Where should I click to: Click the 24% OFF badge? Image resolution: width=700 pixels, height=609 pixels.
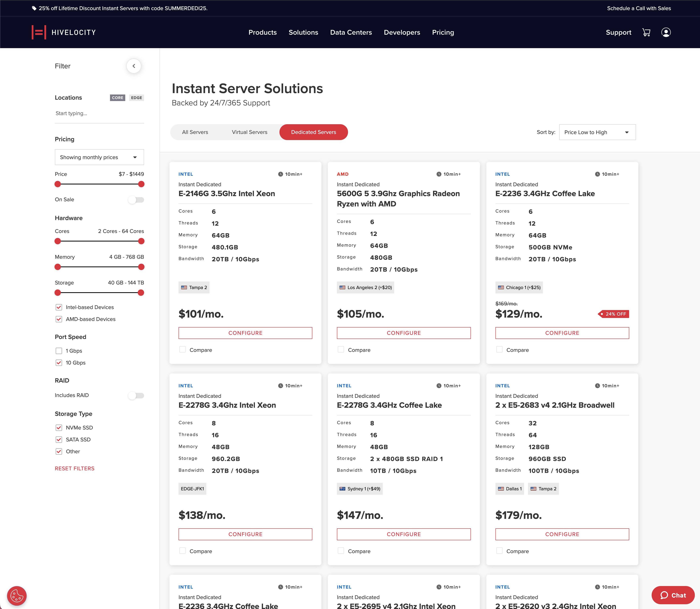pos(613,314)
